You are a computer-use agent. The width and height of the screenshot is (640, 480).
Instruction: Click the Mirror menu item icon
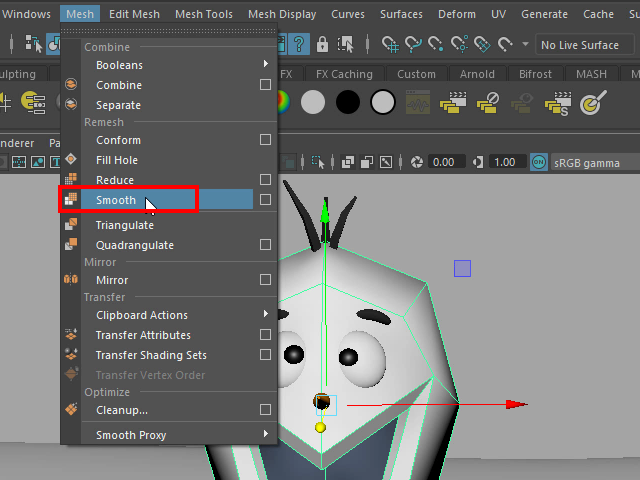[71, 280]
